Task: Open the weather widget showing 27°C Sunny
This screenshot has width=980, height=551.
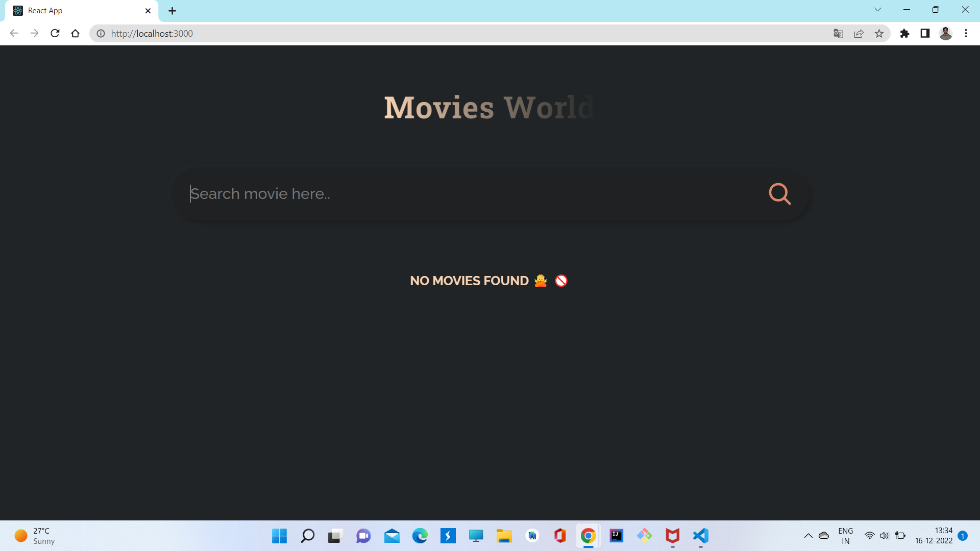Action: [x=35, y=536]
